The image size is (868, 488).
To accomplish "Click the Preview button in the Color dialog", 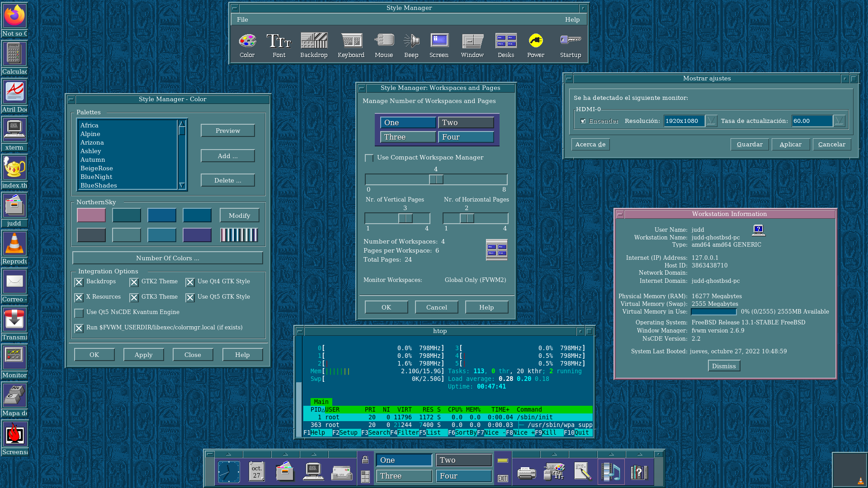I will click(x=228, y=131).
